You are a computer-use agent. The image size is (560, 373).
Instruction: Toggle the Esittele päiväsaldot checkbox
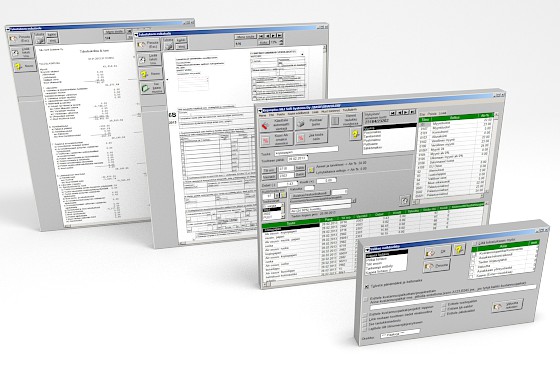[x=443, y=314]
